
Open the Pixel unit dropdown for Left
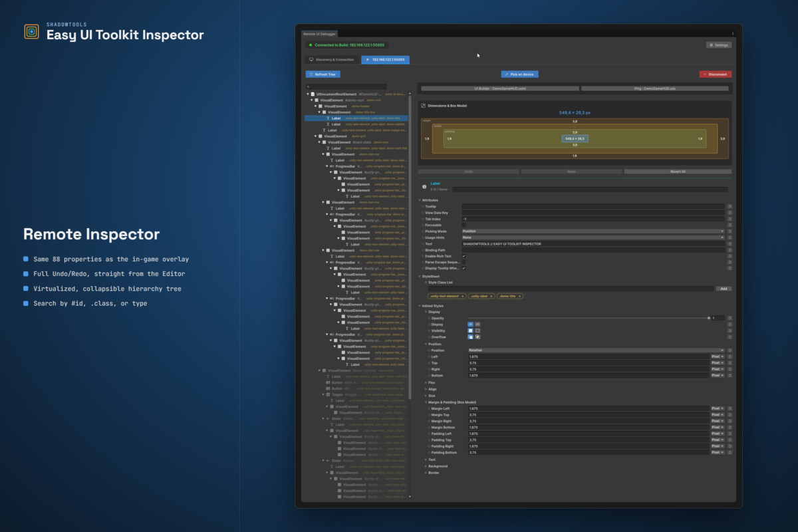718,356
